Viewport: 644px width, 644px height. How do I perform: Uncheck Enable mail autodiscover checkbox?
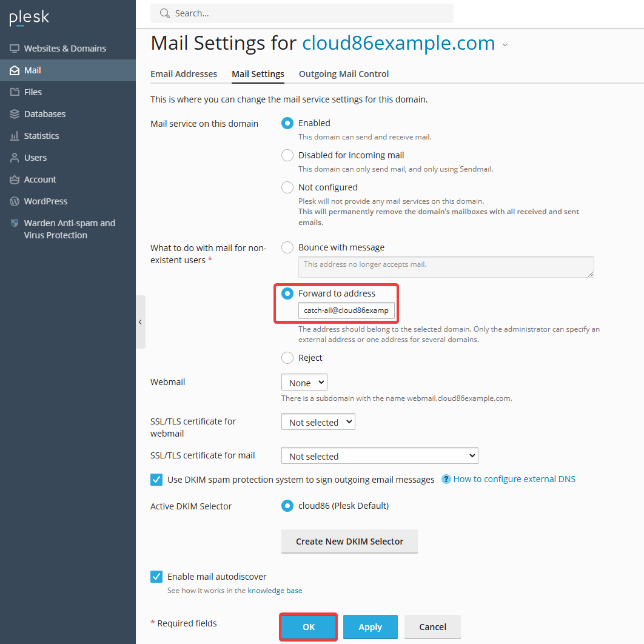156,577
